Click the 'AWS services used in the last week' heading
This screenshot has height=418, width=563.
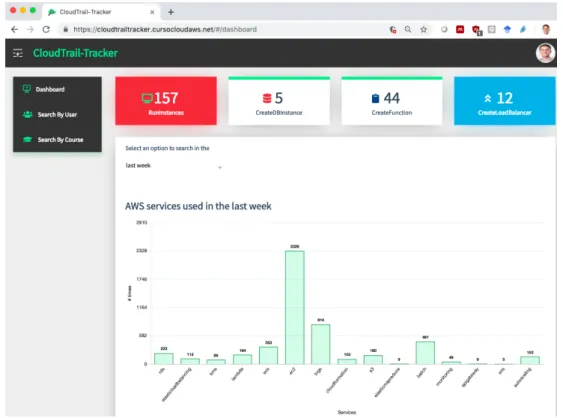(x=198, y=206)
